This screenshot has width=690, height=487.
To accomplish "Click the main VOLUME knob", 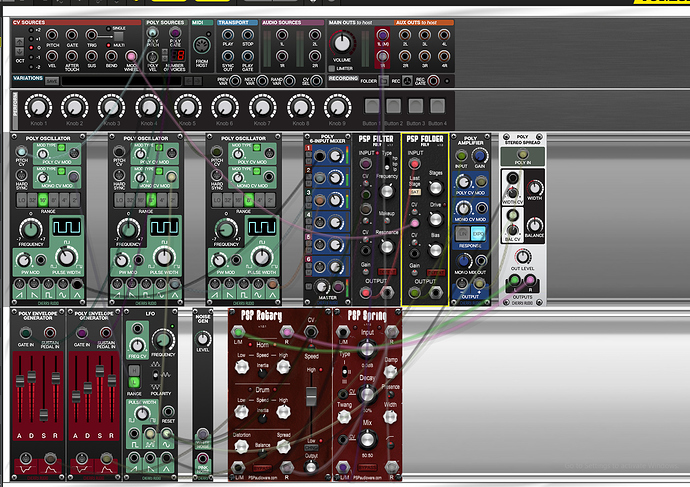I will click(x=342, y=44).
